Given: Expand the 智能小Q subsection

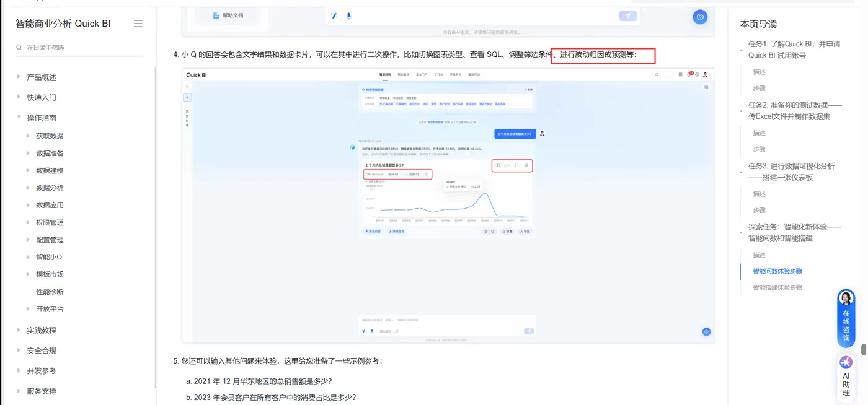Looking at the screenshot, I should coord(28,257).
